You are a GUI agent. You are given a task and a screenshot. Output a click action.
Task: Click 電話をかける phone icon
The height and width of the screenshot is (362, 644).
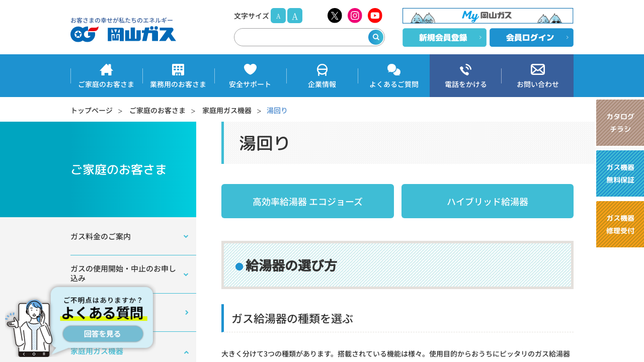465,75
